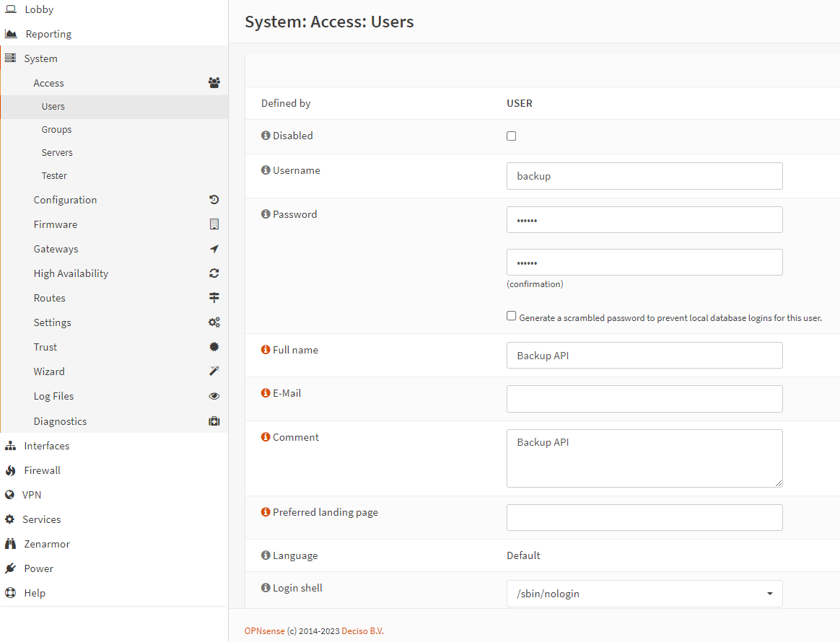Click the Configuration history icon

pos(214,200)
